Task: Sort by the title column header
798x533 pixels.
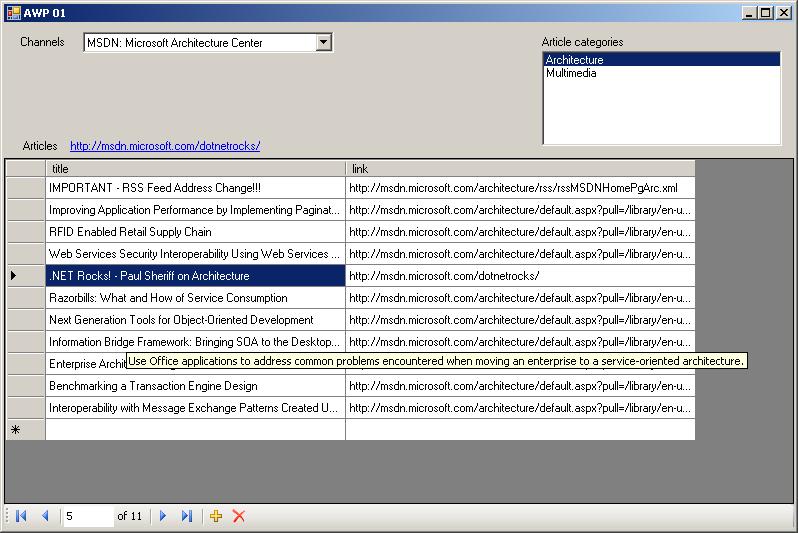Action: (x=195, y=169)
